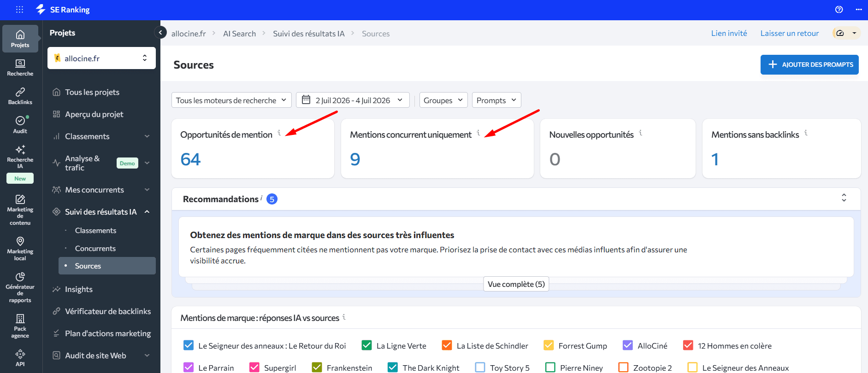
Task: Open the apps grid menu icon
Action: [x=19, y=10]
